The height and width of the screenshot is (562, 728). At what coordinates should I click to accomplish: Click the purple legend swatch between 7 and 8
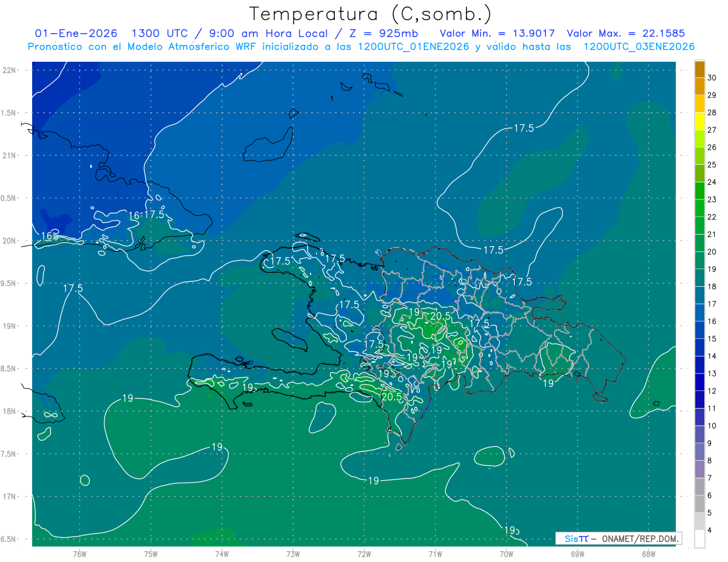pos(699,469)
